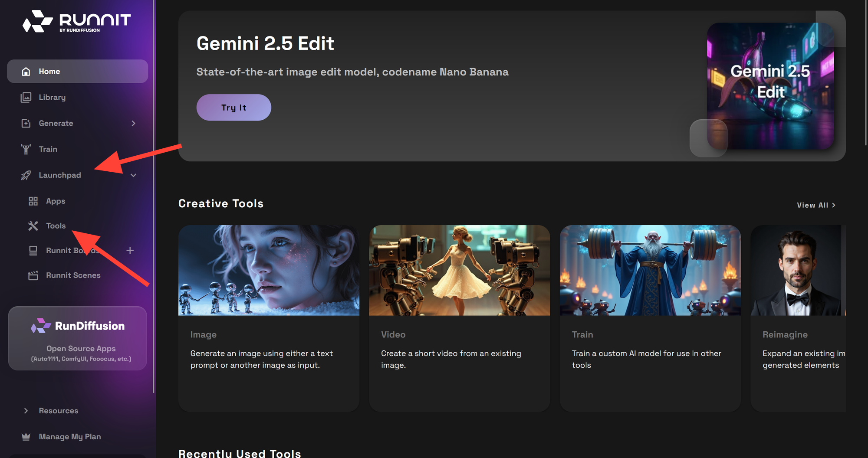Click the Runnit Scenes clapperboard icon
This screenshot has height=458, width=868.
point(33,275)
